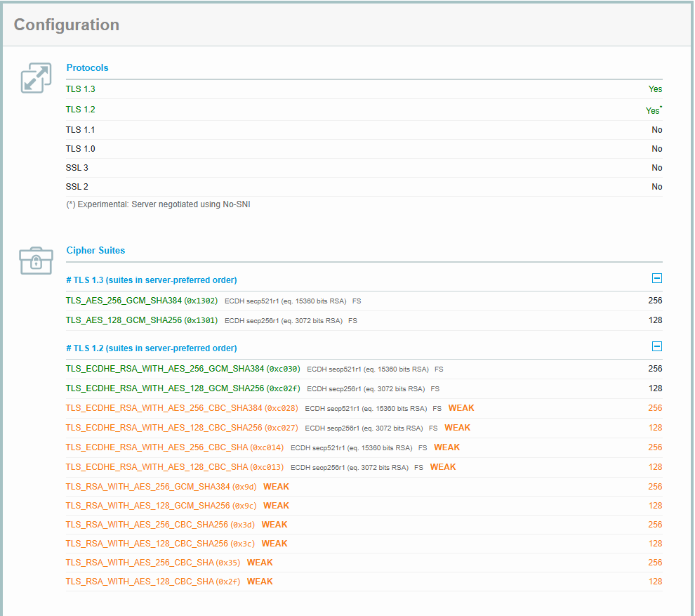
Task: Select the TLS_AES_128_GCM_SHA256 cipher entry
Action: pos(124,320)
